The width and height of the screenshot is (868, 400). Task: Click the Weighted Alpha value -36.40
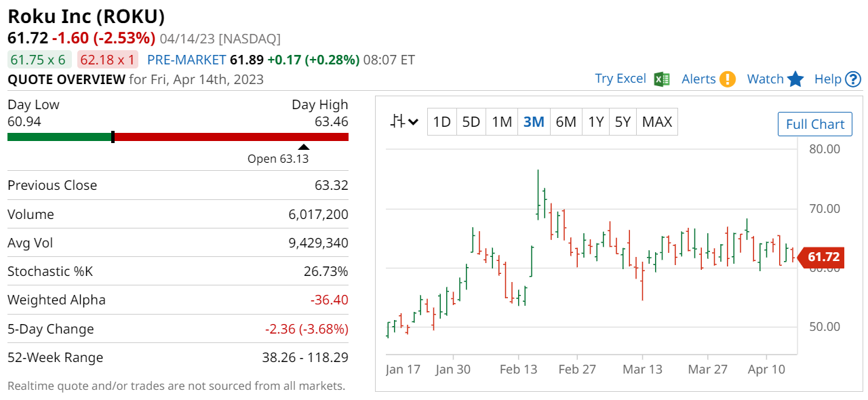(x=329, y=300)
